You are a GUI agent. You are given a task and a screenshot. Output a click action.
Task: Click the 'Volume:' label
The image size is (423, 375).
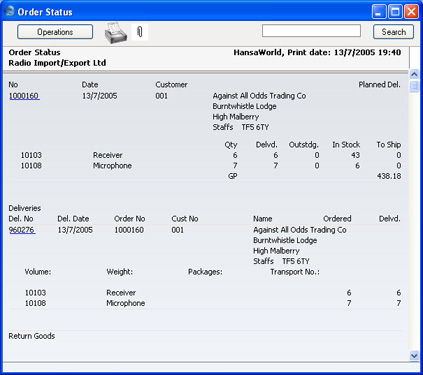pyautogui.click(x=38, y=272)
